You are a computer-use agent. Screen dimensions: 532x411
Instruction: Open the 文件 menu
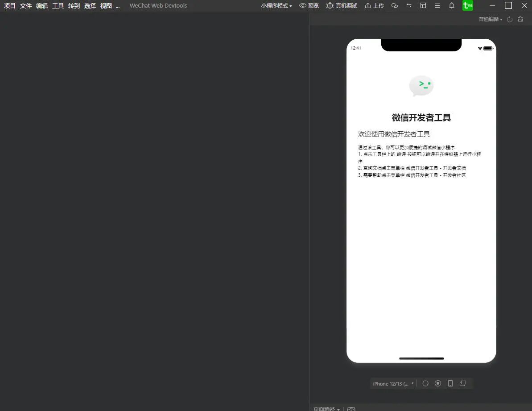coord(26,6)
